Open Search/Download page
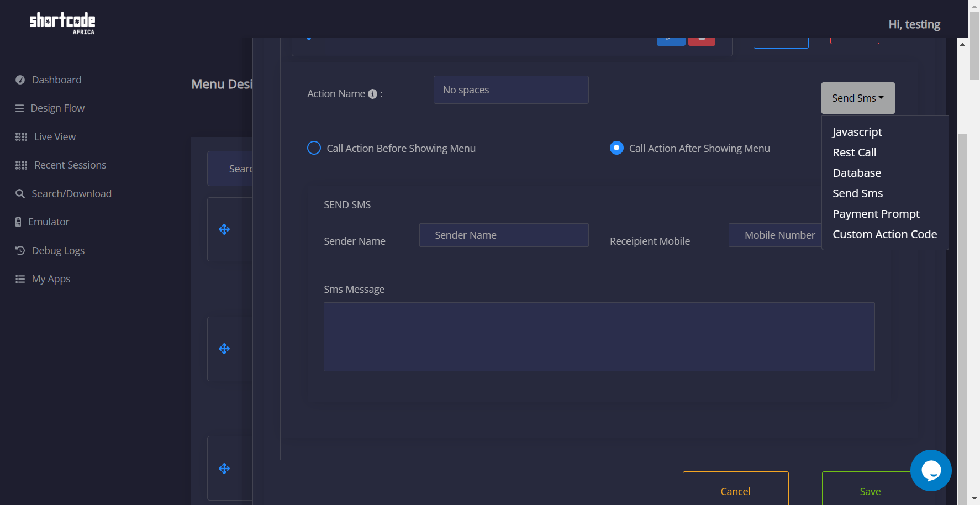The width and height of the screenshot is (980, 505). point(71,194)
